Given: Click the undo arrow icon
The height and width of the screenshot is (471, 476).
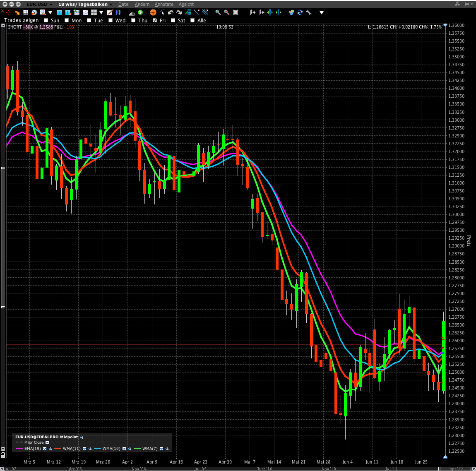Looking at the screenshot, I should coord(171,12).
